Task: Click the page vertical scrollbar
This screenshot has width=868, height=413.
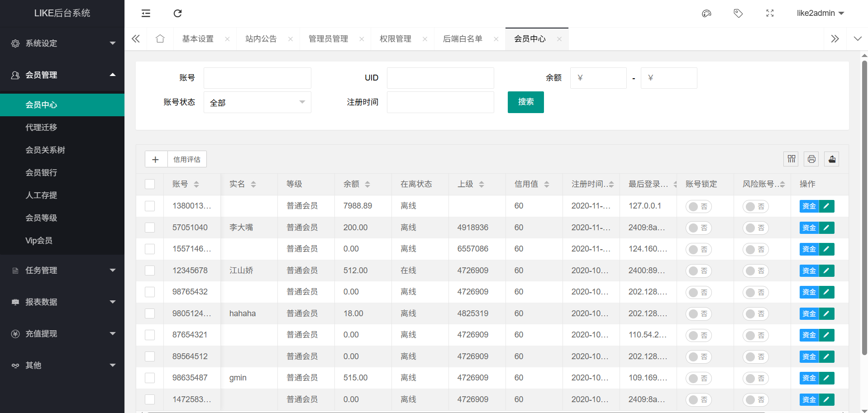Action: coord(864,208)
